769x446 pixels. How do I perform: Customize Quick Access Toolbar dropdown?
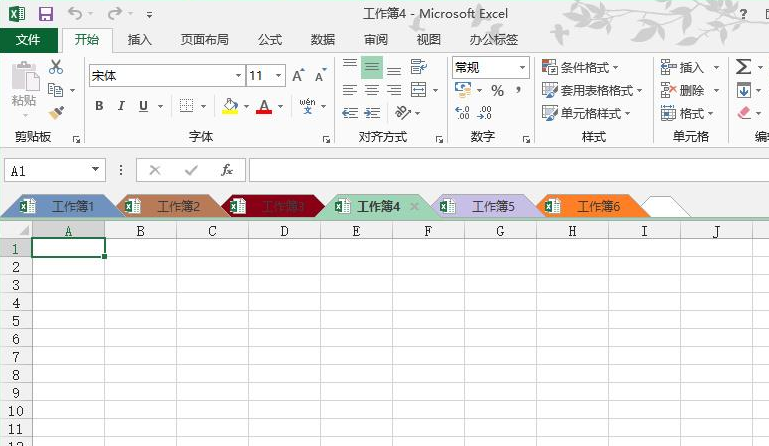[x=149, y=15]
